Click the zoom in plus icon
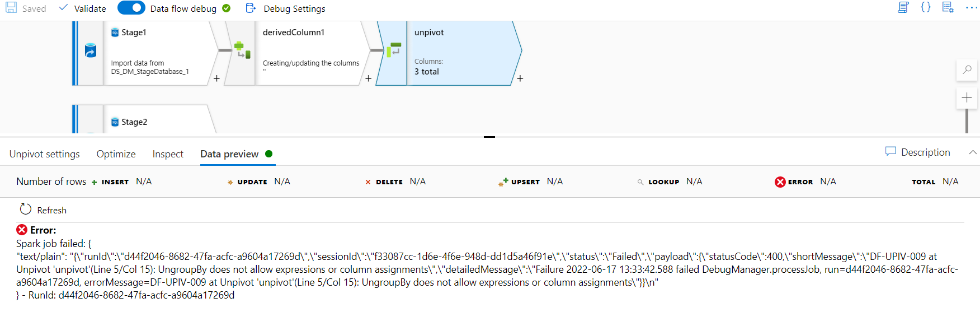Image resolution: width=980 pixels, height=326 pixels. click(967, 97)
